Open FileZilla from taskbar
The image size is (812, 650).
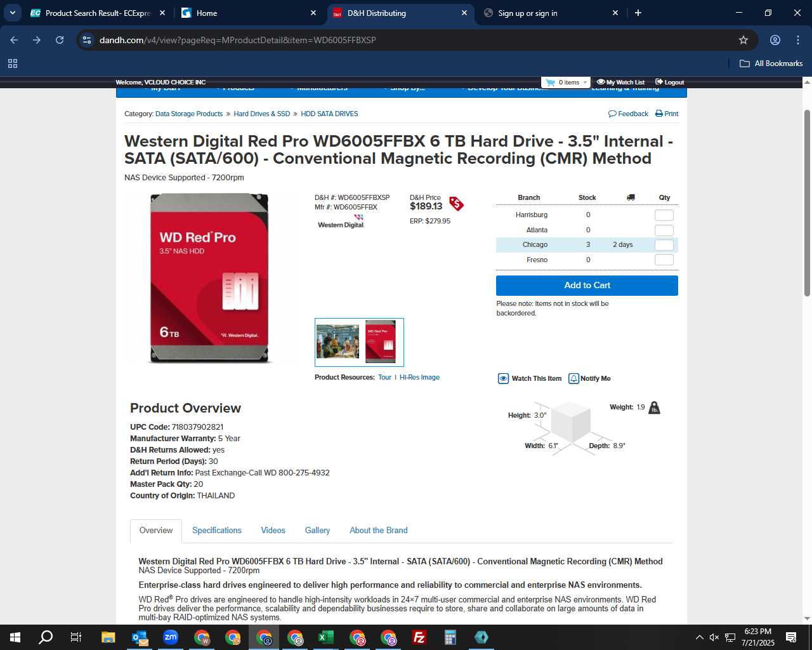[x=419, y=637]
